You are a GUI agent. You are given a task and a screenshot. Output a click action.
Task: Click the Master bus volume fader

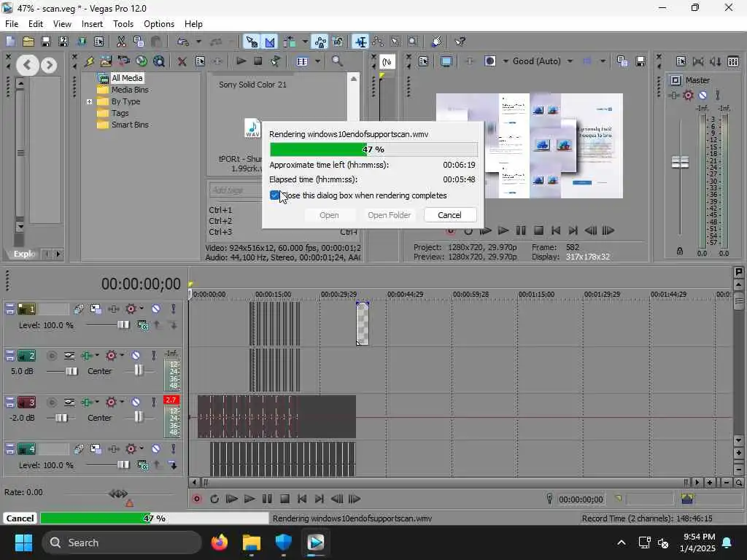point(680,162)
